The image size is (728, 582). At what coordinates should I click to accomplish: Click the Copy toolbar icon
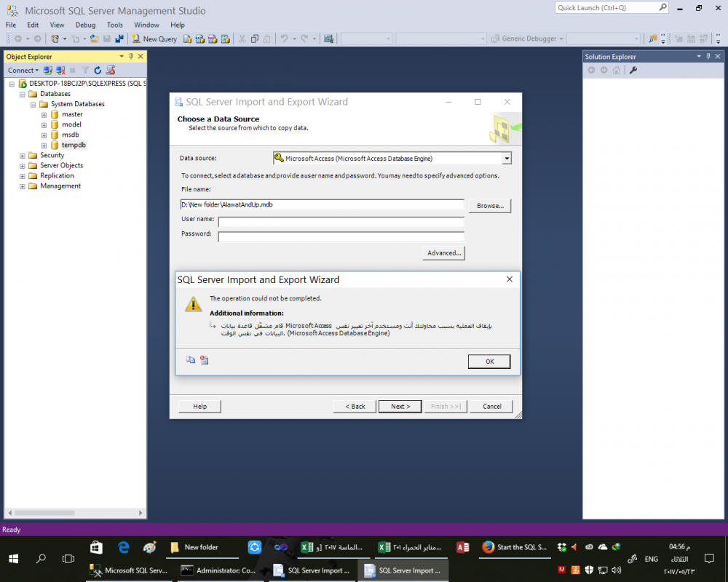point(254,39)
